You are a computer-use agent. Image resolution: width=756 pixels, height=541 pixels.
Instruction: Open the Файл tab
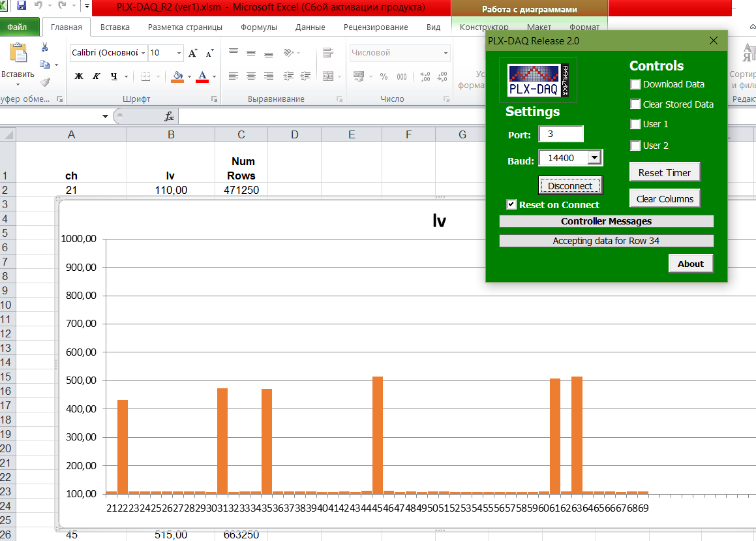pos(18,27)
